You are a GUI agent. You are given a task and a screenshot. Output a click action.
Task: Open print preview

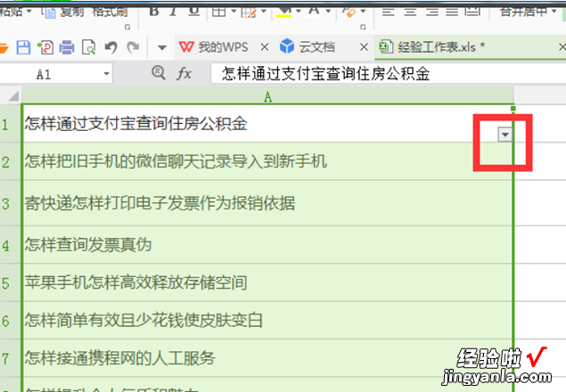89,47
